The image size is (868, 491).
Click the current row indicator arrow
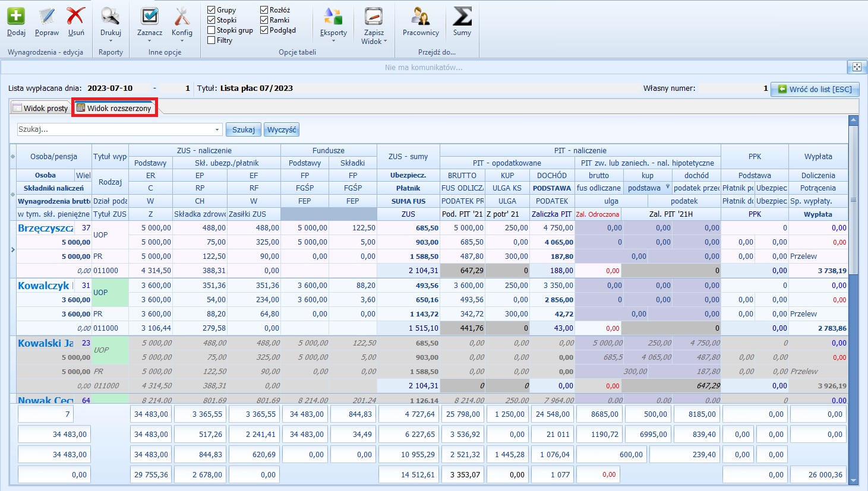coord(13,250)
